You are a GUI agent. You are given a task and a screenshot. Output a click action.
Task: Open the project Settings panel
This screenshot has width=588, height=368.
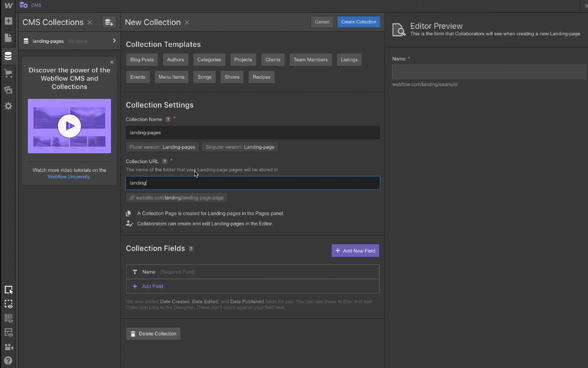click(8, 106)
